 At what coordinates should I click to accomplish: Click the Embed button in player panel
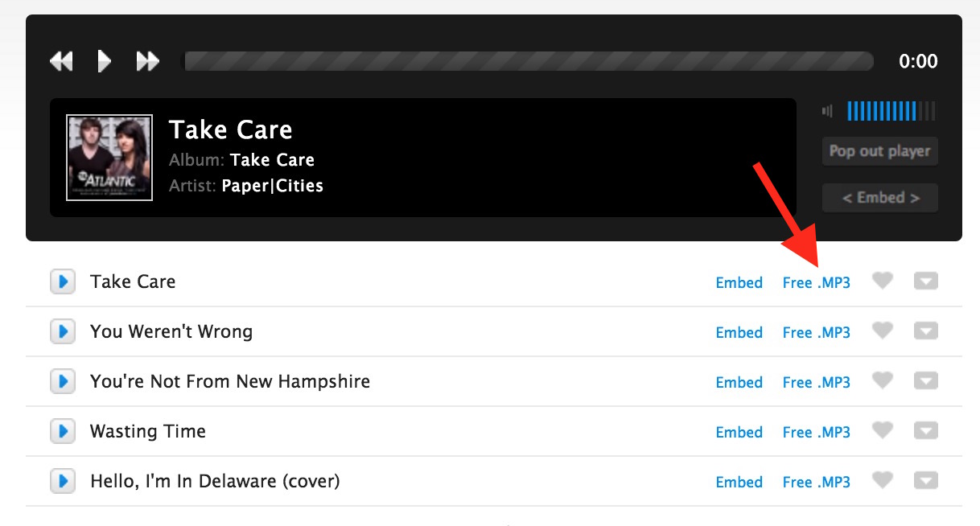(x=879, y=198)
